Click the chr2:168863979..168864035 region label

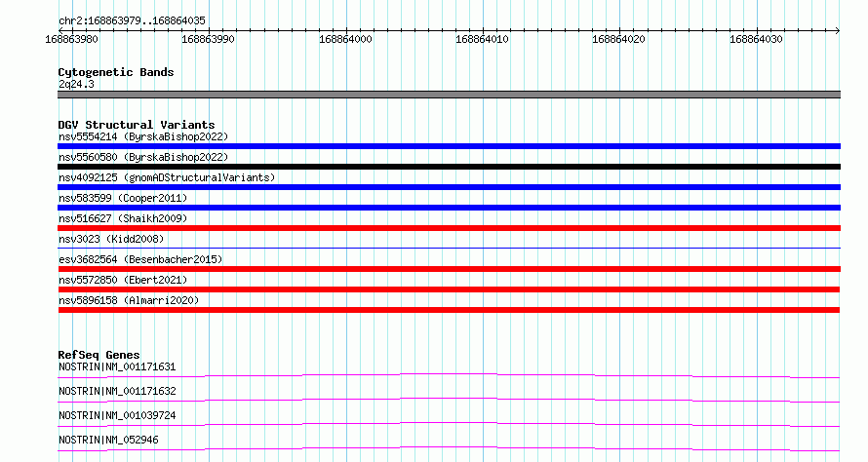132,20
